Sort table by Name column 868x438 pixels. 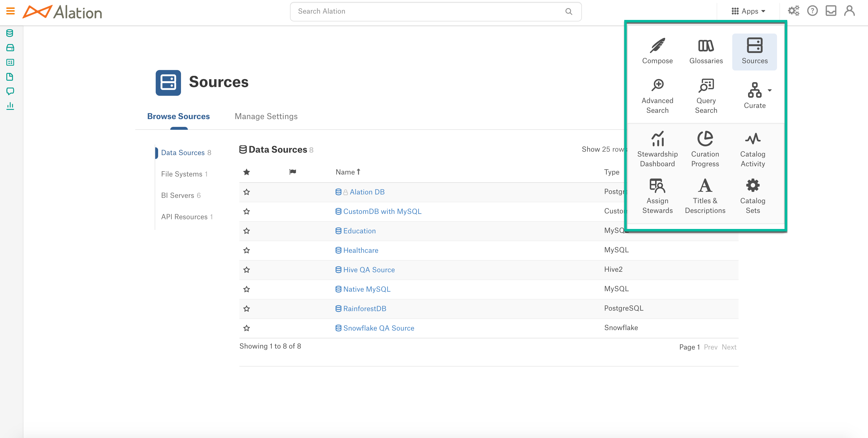pyautogui.click(x=348, y=172)
